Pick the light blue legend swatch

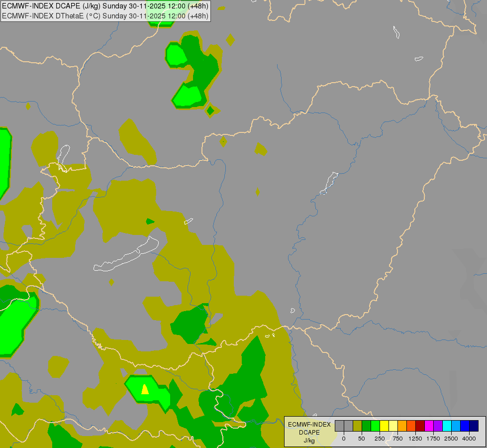456,426
